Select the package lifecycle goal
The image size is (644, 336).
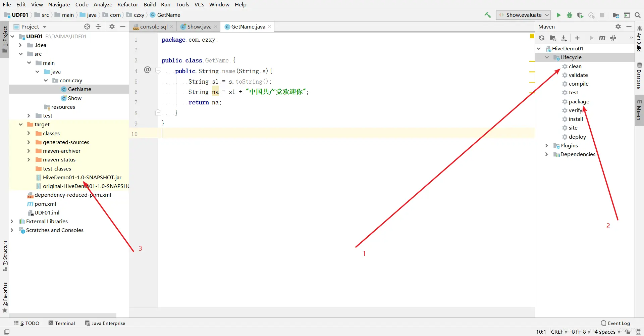pos(579,102)
